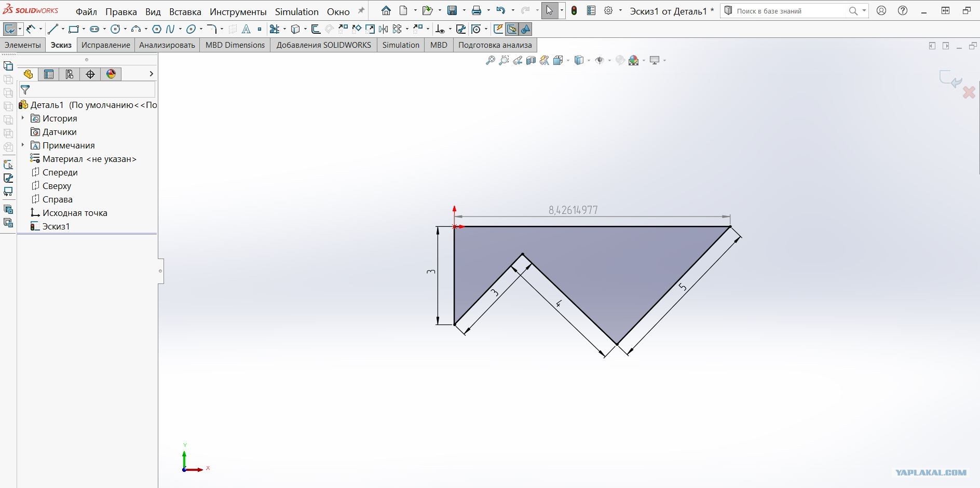Viewport: 980px width, 488px height.
Task: Open the user login account button
Action: (x=881, y=10)
